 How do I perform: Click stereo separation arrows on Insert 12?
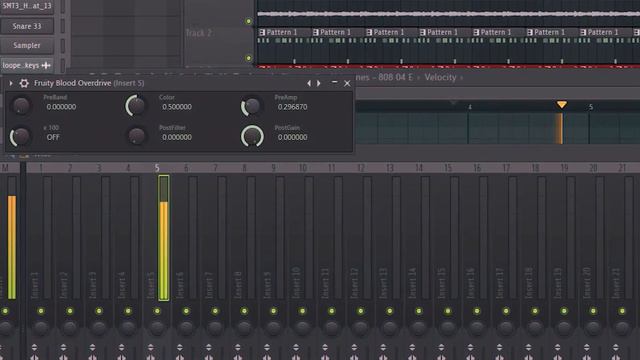pos(354,348)
